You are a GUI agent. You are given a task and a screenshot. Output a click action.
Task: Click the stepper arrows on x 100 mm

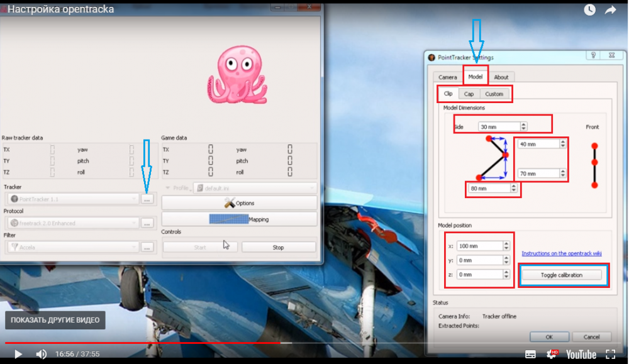pyautogui.click(x=506, y=245)
